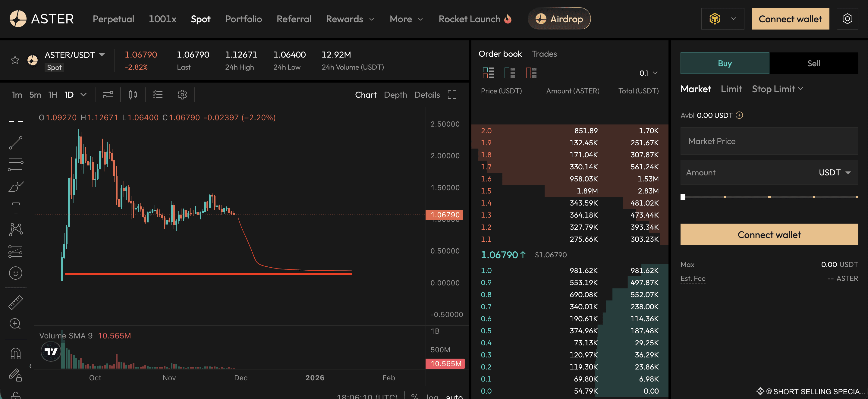Open the 0.1 price grouping dropdown

pyautogui.click(x=648, y=73)
